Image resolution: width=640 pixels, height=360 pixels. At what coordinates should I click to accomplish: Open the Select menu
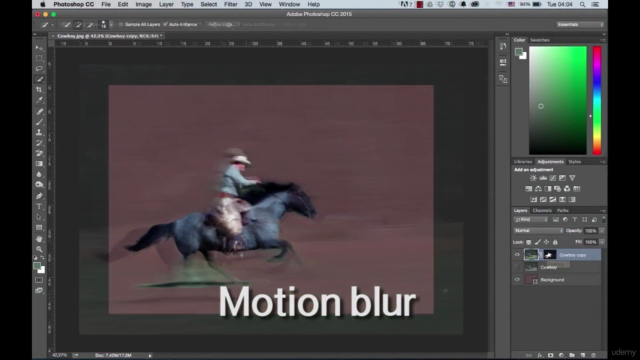209,4
